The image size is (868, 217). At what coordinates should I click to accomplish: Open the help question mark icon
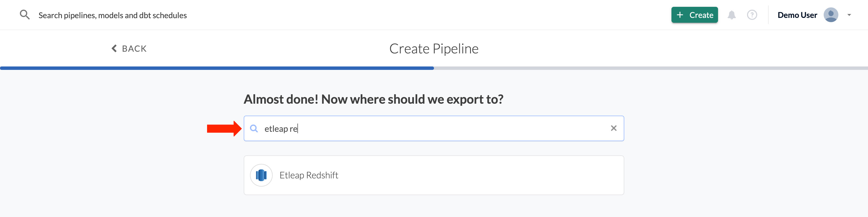click(752, 15)
